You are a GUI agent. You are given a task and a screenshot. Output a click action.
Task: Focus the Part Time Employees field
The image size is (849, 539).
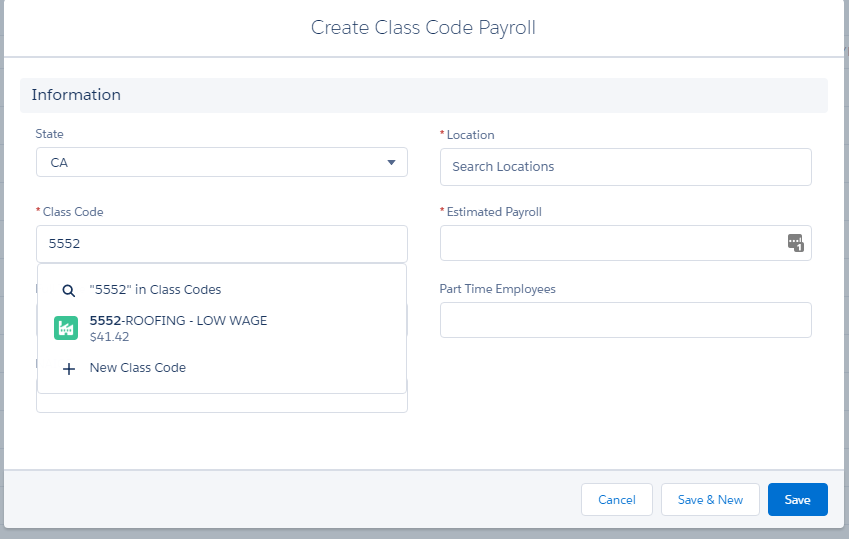[x=625, y=320]
